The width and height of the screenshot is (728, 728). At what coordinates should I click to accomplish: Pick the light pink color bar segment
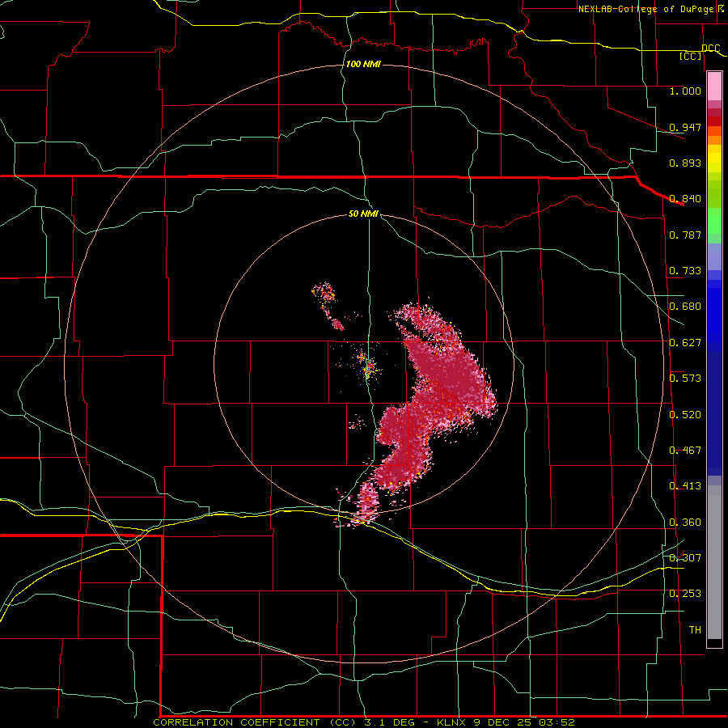(x=714, y=86)
